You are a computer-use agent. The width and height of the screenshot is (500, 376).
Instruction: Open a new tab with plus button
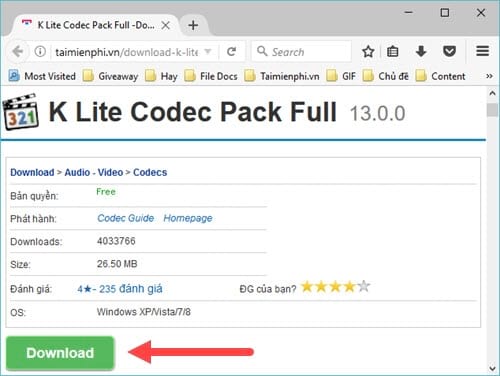pyautogui.click(x=193, y=25)
